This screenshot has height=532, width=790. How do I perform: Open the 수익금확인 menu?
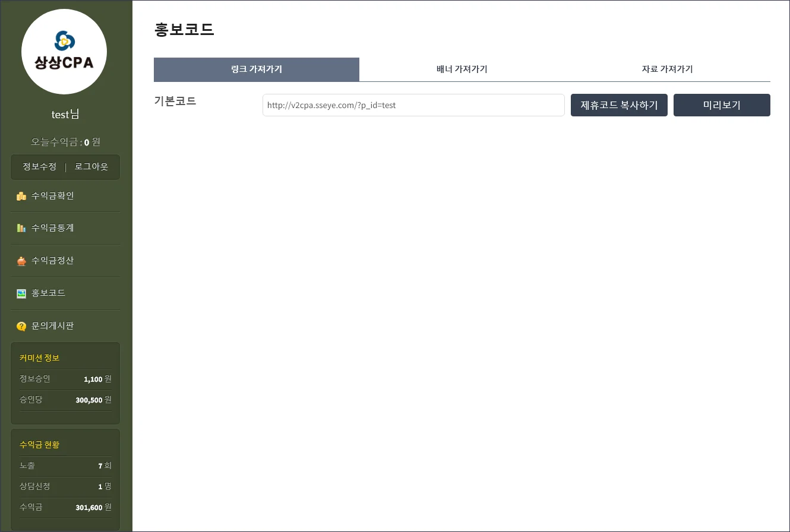pyautogui.click(x=53, y=196)
